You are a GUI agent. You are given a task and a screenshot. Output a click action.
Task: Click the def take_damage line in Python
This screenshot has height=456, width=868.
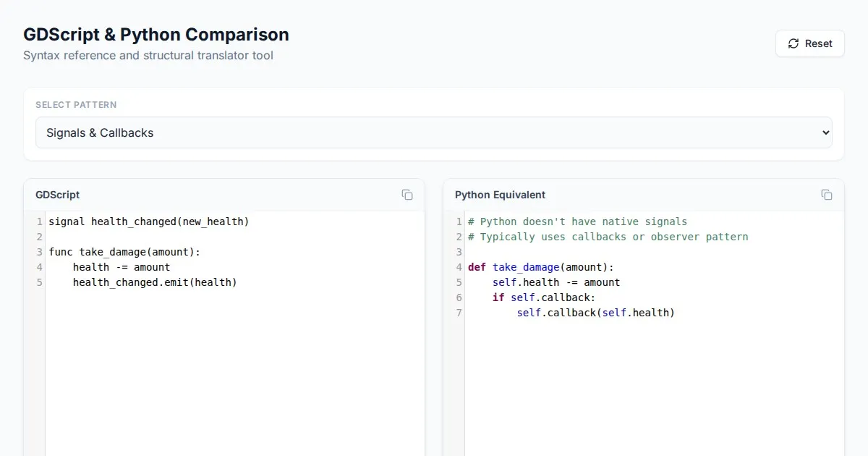pos(540,267)
